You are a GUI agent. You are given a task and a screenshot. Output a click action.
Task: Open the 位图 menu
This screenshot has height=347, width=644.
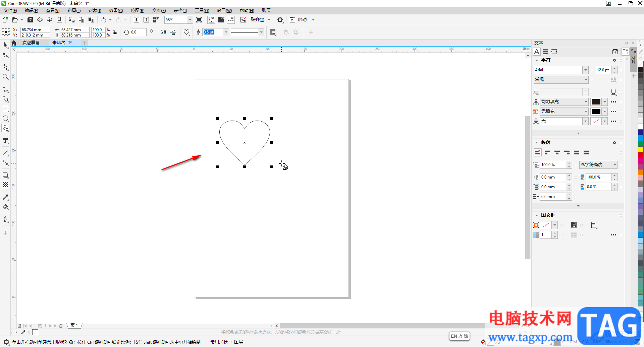coord(138,11)
